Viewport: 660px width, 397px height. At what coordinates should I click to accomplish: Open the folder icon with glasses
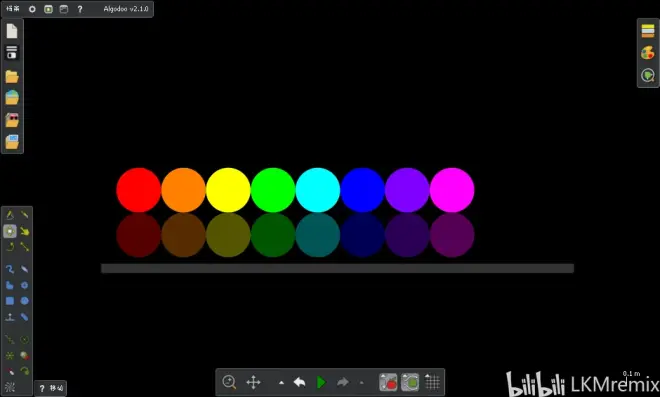pyautogui.click(x=12, y=120)
